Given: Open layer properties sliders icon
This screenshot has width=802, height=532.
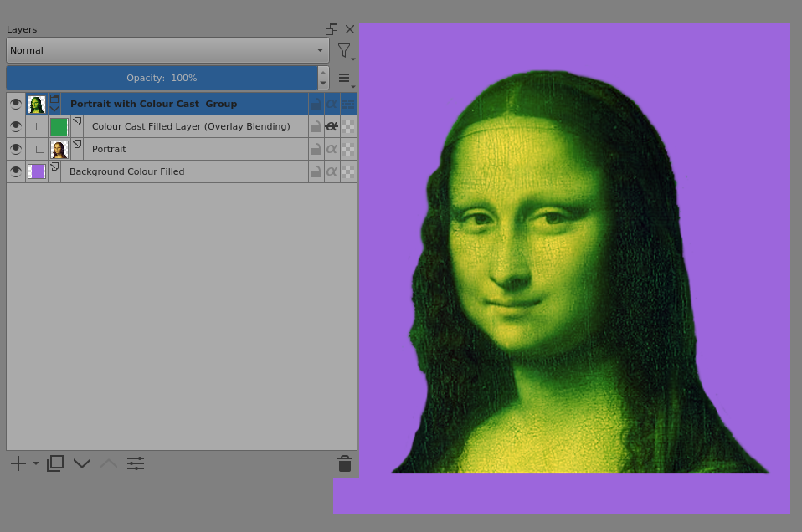Looking at the screenshot, I should point(136,463).
